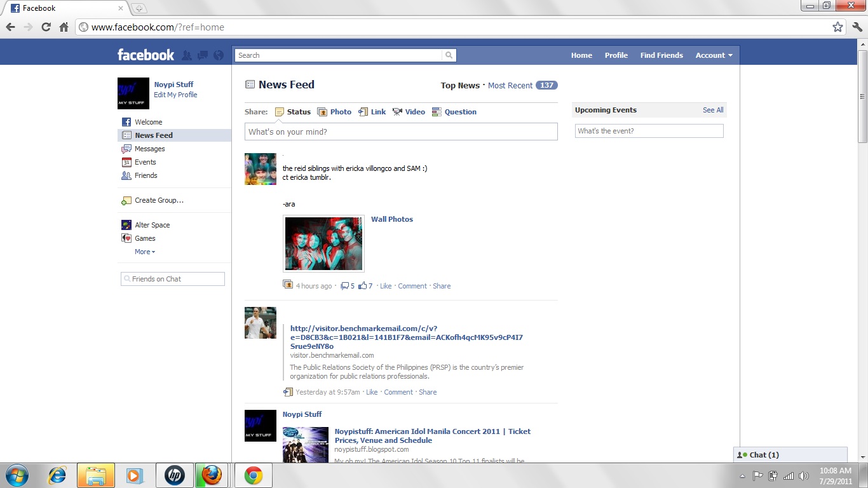Viewport: 868px width, 488px height.
Task: Click Find Friends in header
Action: 661,55
